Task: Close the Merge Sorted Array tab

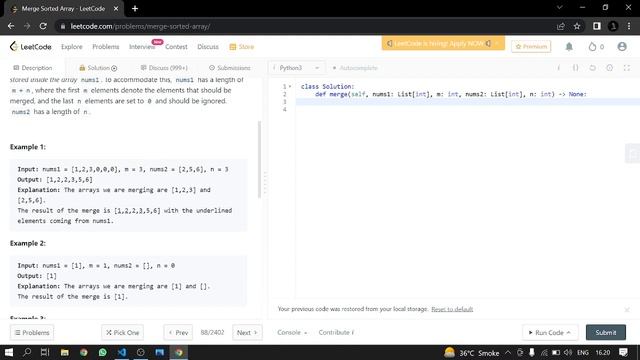Action: pos(116,9)
